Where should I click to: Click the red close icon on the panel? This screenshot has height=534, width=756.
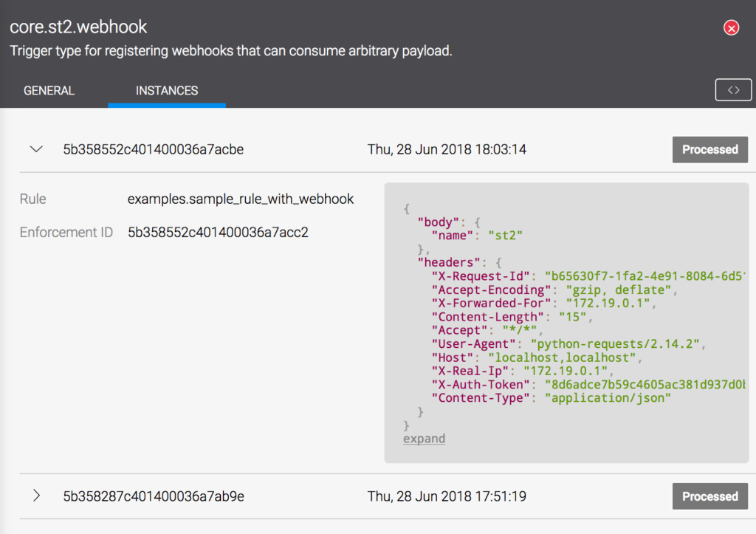coord(731,27)
